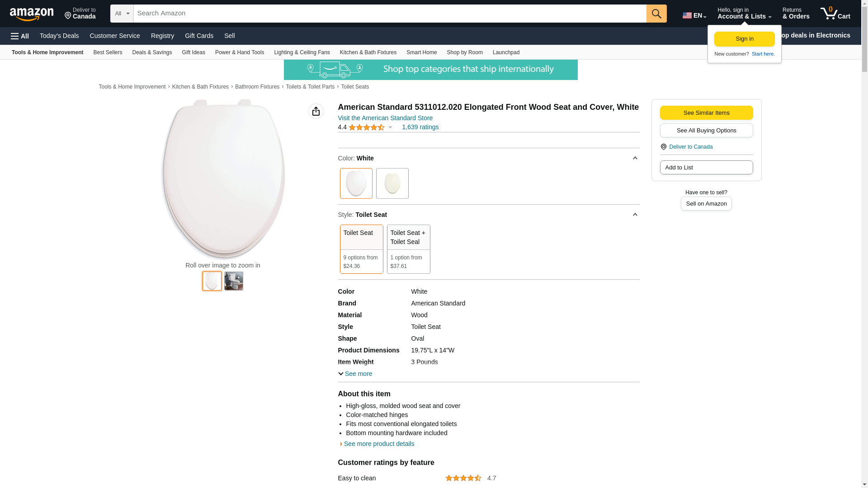Click the Amazon logo
Image resolution: width=868 pixels, height=488 pixels.
coord(32,14)
